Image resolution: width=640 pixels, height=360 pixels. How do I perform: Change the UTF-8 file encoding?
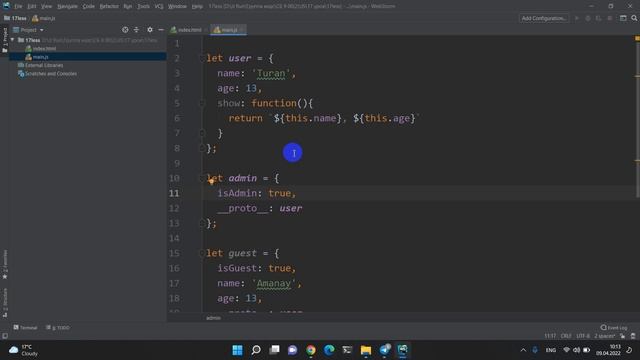583,336
